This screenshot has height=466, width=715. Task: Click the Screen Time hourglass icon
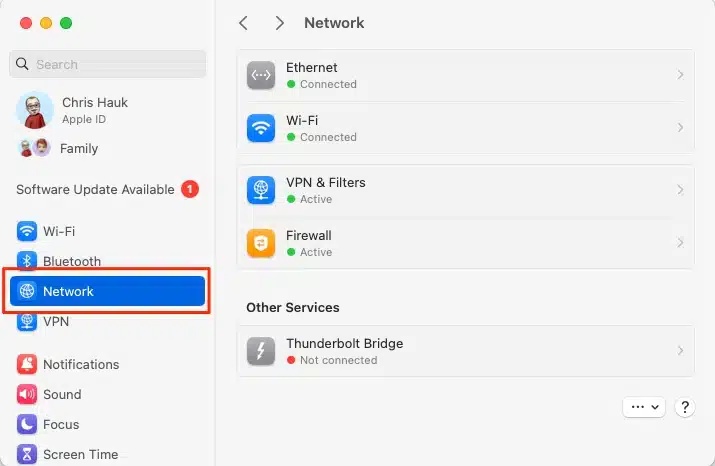27,454
